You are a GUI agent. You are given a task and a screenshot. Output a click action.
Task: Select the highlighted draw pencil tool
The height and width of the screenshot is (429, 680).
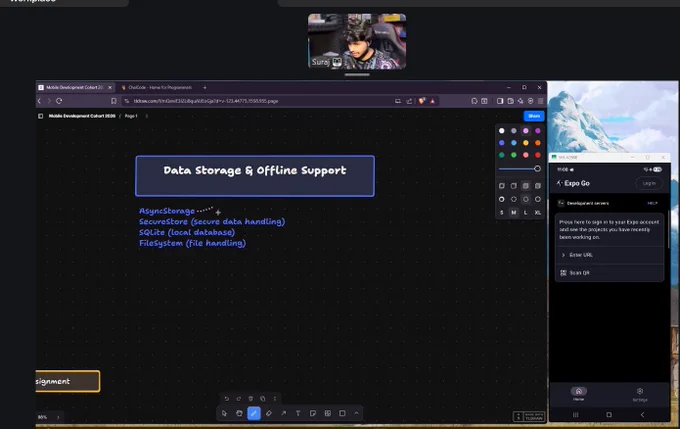[x=254, y=413]
